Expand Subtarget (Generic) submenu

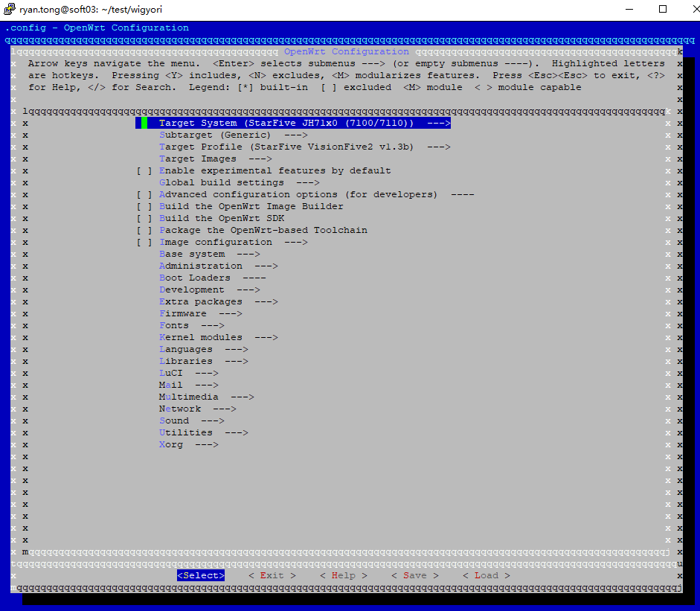pos(233,135)
